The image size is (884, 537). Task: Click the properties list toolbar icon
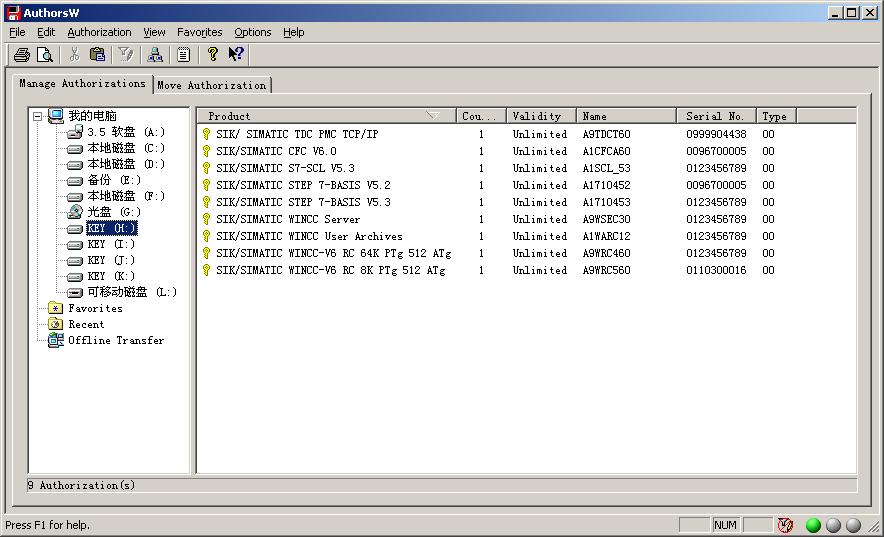click(183, 55)
